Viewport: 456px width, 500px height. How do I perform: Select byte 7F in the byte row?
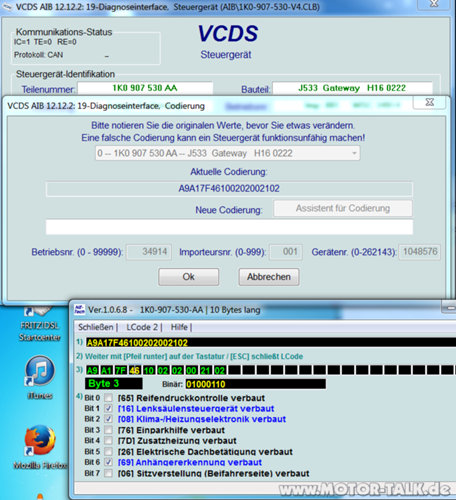(121, 370)
